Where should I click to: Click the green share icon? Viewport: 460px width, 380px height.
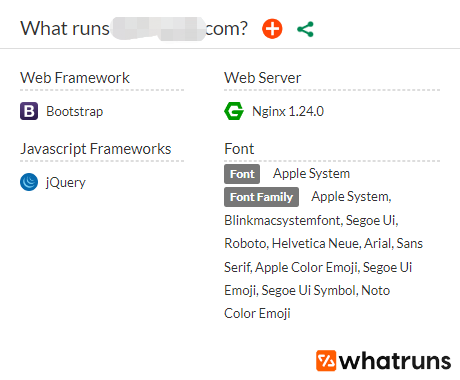(305, 29)
